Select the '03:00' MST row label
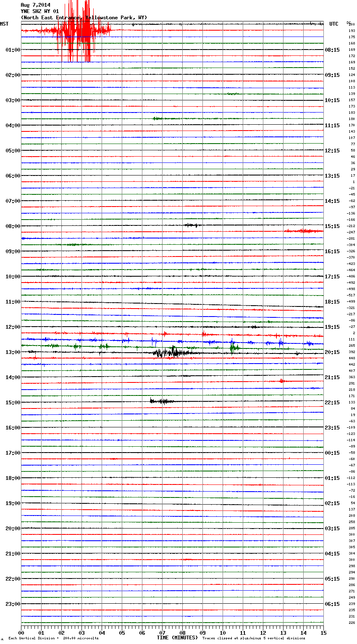The width and height of the screenshot is (357, 644). point(13,100)
